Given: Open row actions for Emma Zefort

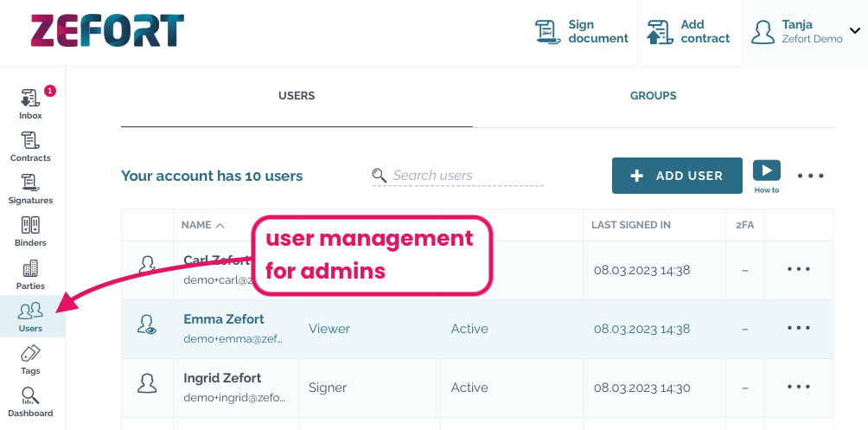Looking at the screenshot, I should 799,328.
